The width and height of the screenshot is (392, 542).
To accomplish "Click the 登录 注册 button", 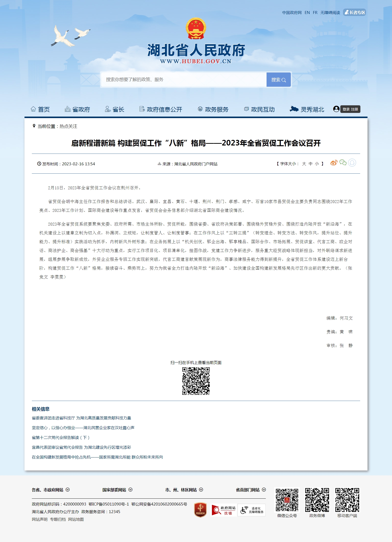I will pos(350,109).
